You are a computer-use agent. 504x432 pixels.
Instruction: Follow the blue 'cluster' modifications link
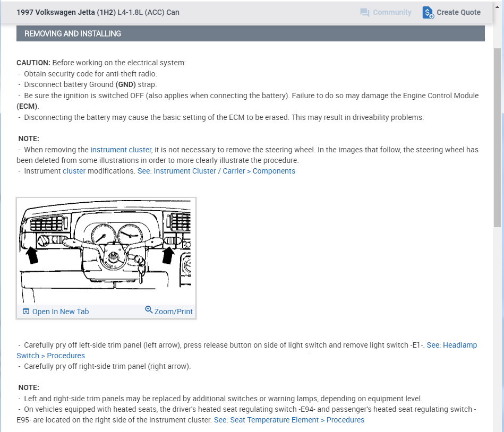click(74, 171)
